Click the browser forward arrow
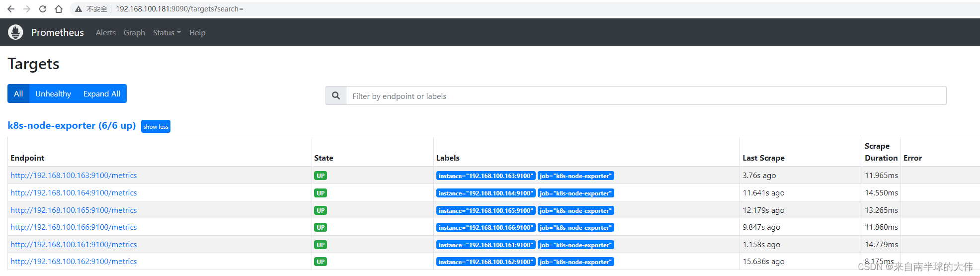980x276 pixels. 27,9
